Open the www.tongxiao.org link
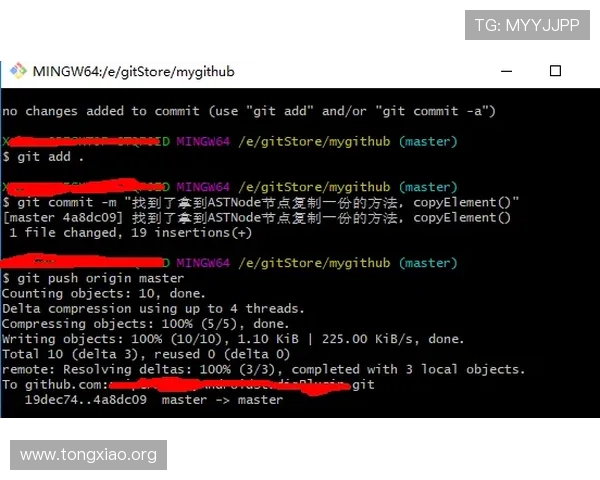The image size is (600, 480). tap(88, 455)
